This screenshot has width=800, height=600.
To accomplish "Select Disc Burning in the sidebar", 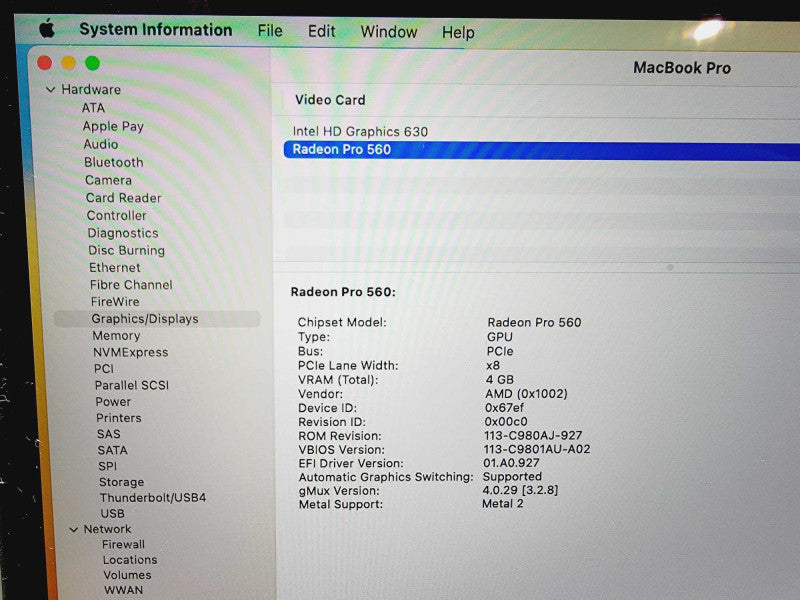I will (x=127, y=251).
